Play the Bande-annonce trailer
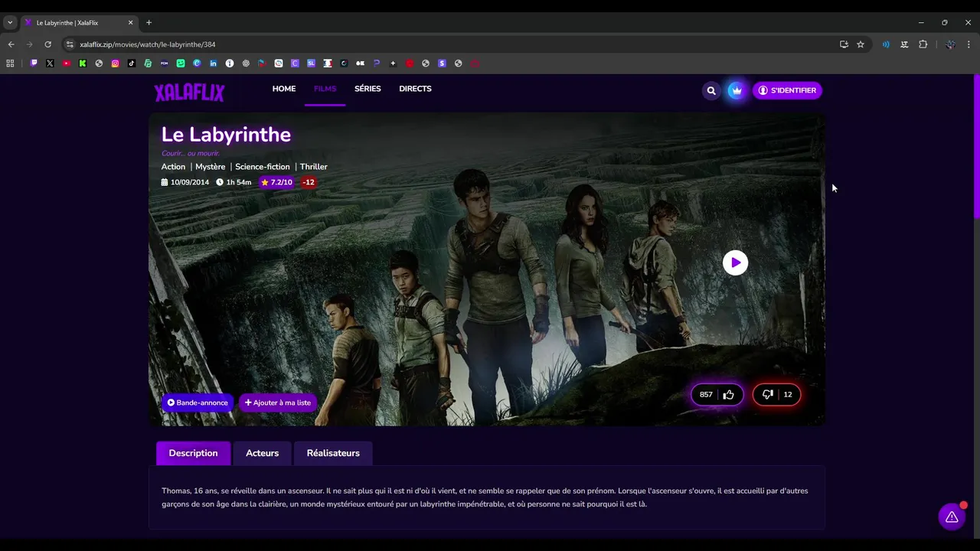 198,403
